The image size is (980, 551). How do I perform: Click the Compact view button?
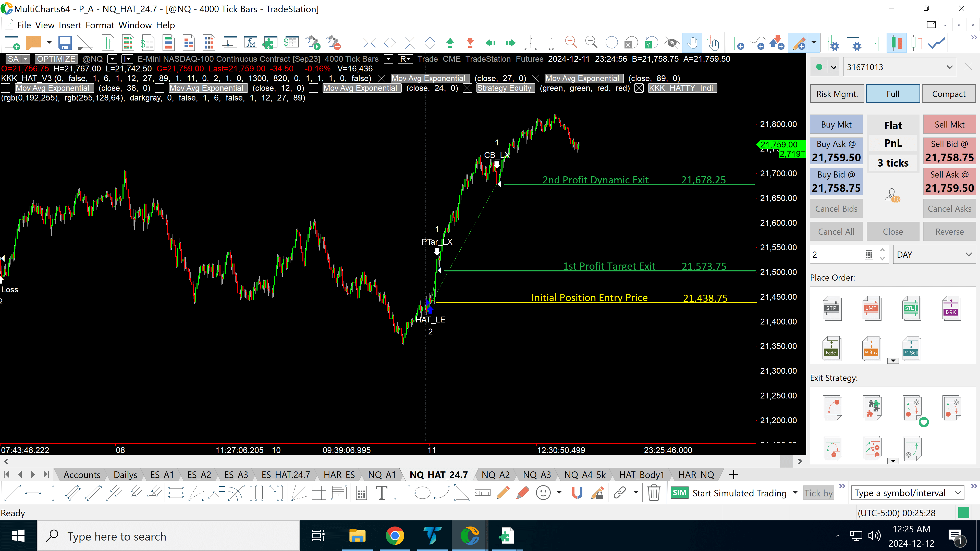948,94
